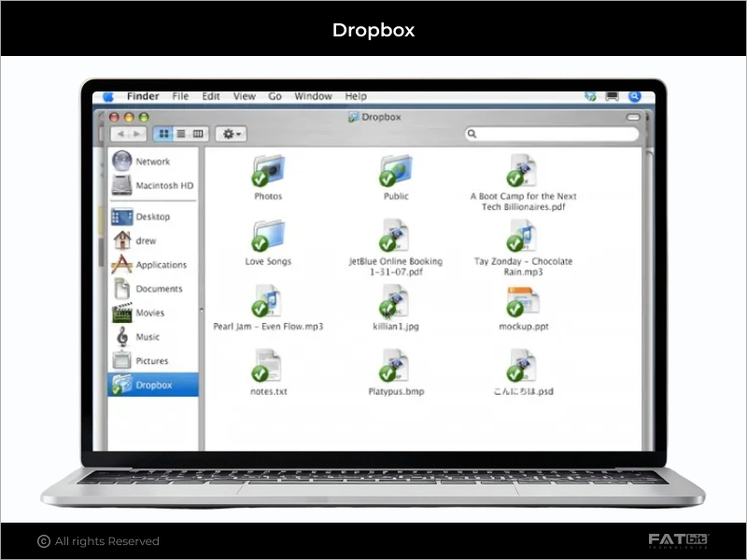
Task: Select Pearl Jam Even Flow mp3 icon
Action: coord(267,301)
